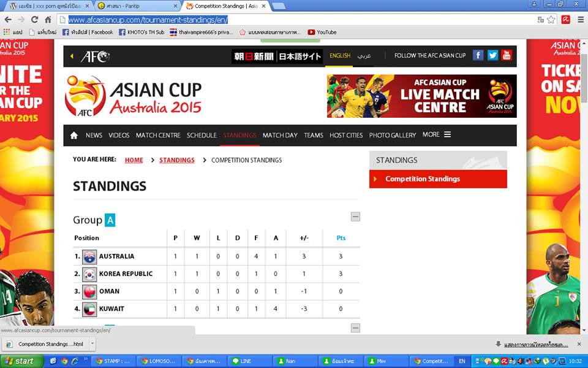Open the MATCH CENTRE navigation item

click(x=158, y=135)
